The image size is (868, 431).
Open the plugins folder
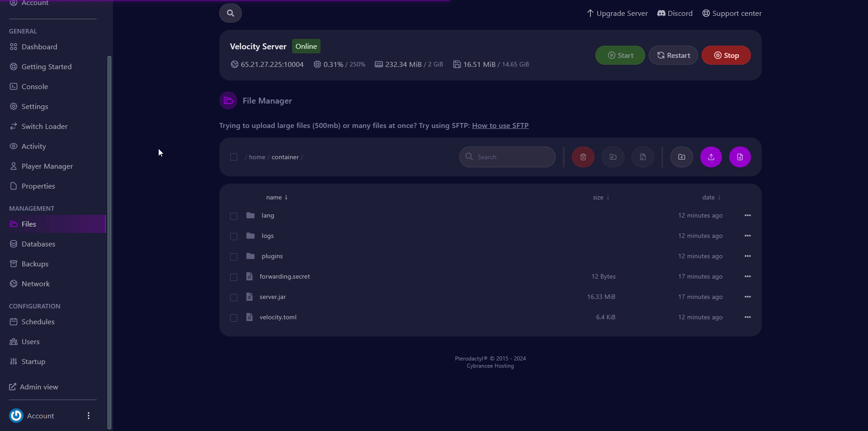(272, 256)
